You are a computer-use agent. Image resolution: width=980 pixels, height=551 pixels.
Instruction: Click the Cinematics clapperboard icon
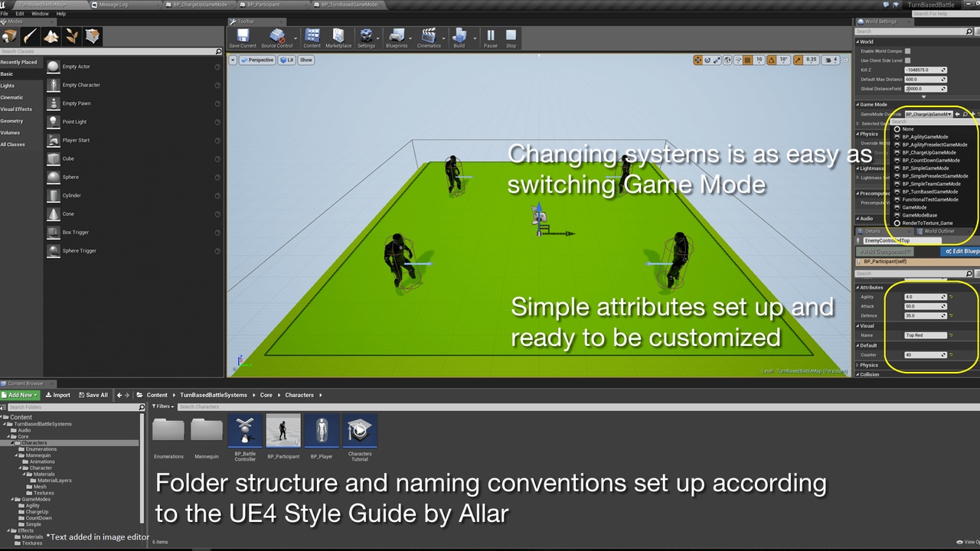click(x=429, y=36)
